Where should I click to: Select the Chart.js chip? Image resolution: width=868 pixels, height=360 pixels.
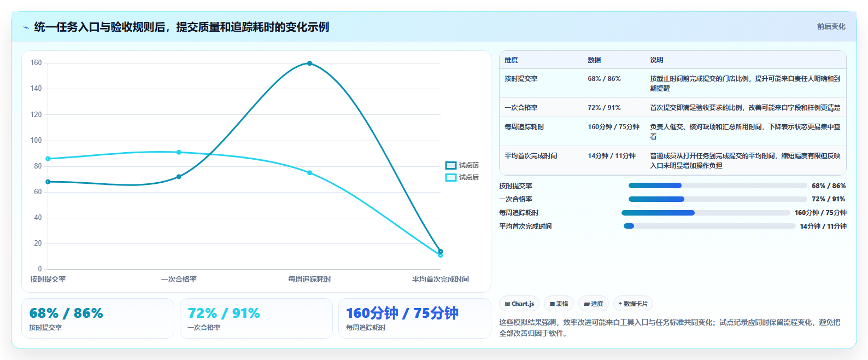pyautogui.click(x=519, y=304)
